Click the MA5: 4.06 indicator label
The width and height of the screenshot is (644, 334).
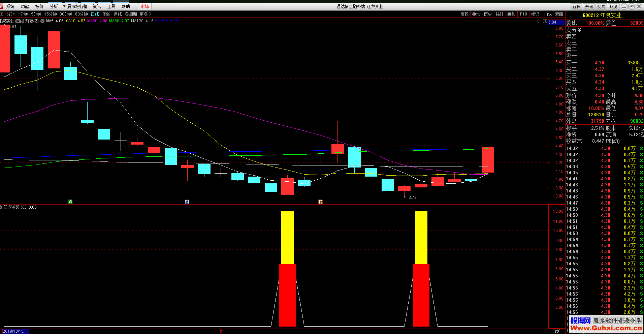pyautogui.click(x=55, y=21)
